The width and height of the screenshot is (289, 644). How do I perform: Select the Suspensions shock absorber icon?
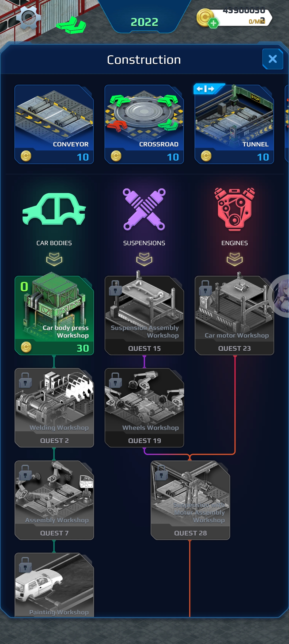click(144, 209)
